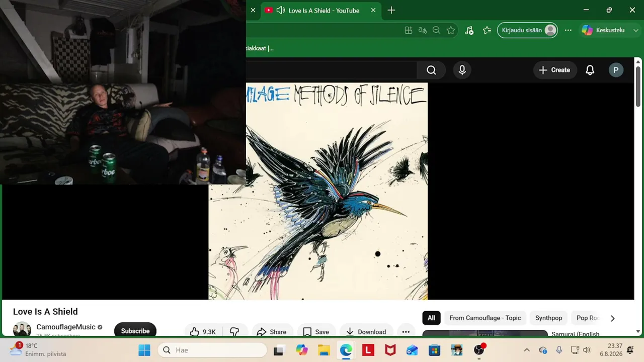The image size is (644, 362).
Task: Open the favorites list icon
Action: tap(487, 30)
